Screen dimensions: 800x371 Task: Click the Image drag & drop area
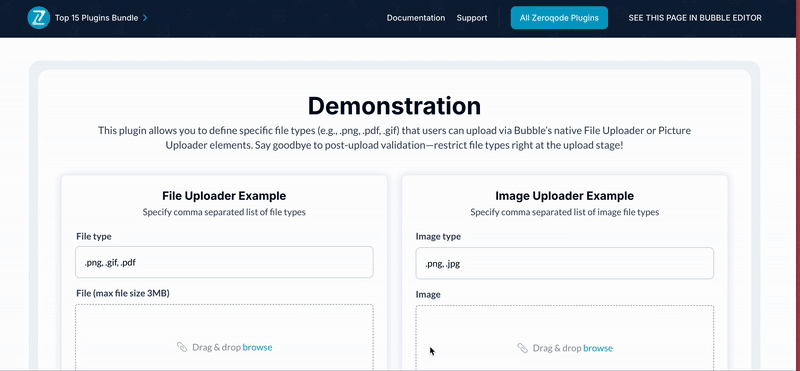[565, 338]
